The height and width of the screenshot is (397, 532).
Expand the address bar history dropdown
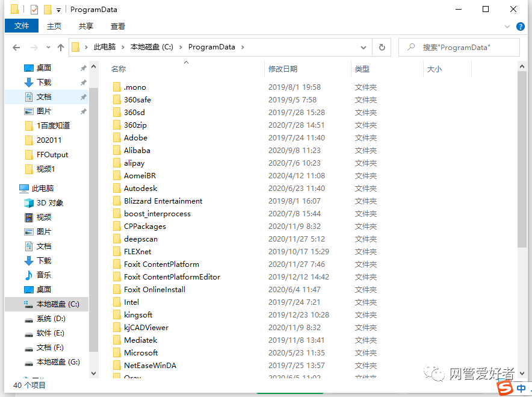(x=363, y=47)
